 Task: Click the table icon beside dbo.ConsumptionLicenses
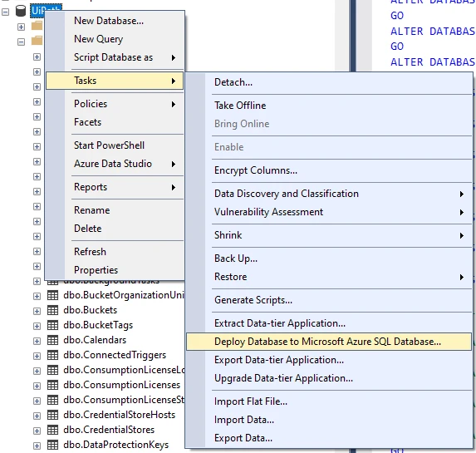coord(52,385)
